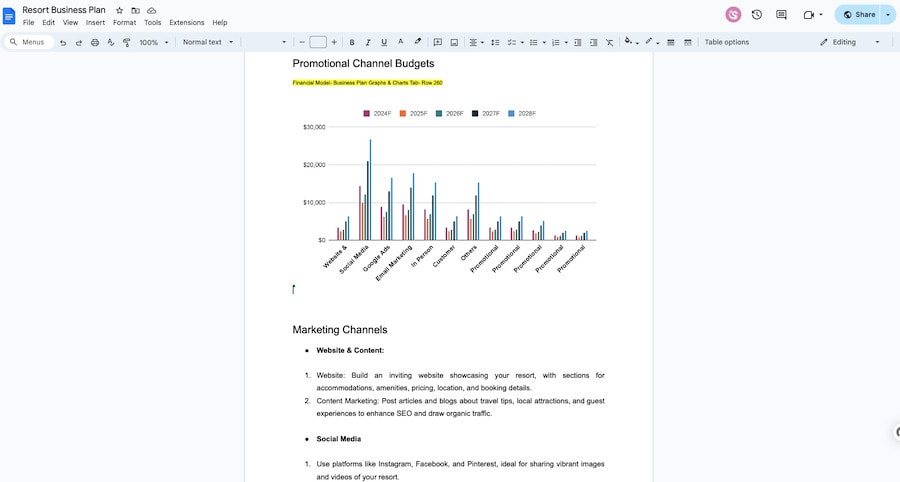Image resolution: width=900 pixels, height=482 pixels.
Task: Insert a checklist
Action: click(511, 42)
